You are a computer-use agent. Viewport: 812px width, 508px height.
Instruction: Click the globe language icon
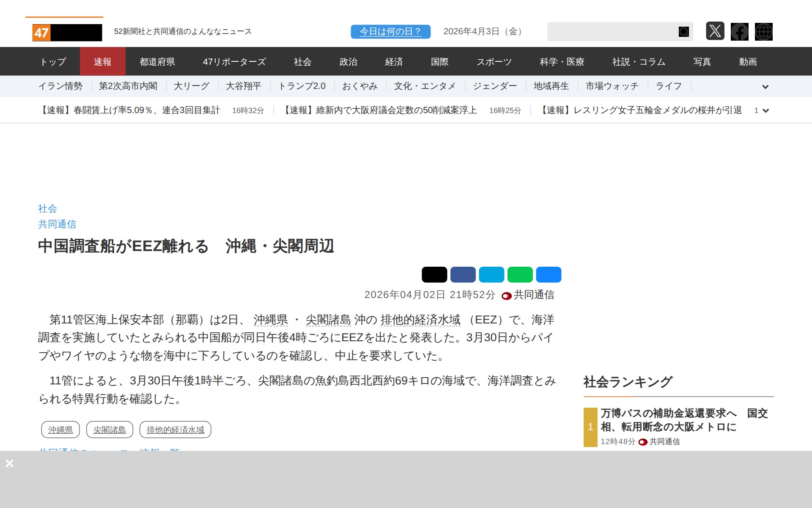(763, 32)
